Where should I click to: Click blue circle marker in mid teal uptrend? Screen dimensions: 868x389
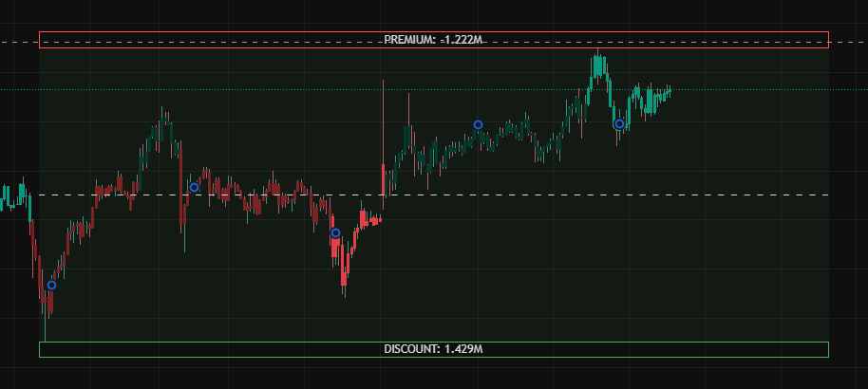(x=478, y=124)
